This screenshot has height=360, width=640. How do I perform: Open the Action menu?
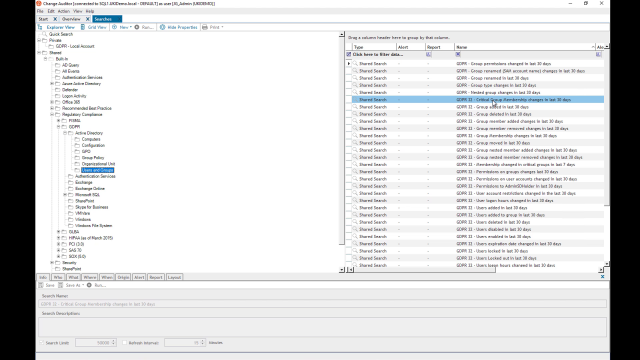click(64, 11)
